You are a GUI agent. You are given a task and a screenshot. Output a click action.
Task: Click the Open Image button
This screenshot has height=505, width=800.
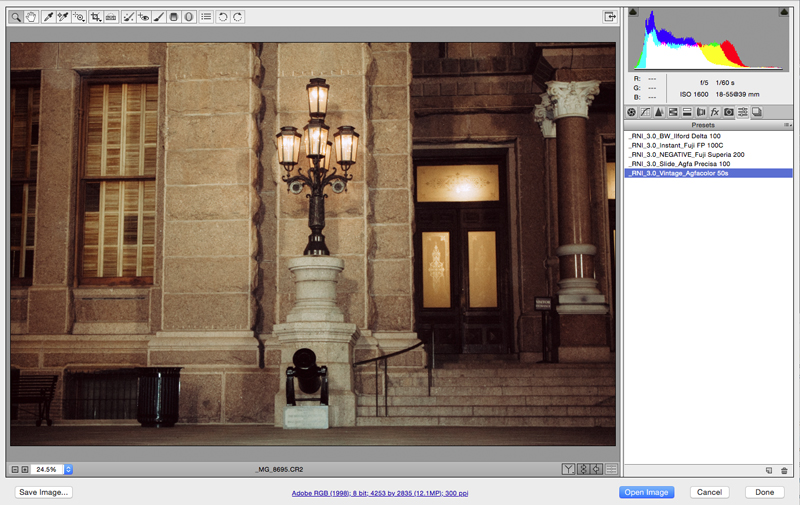(x=646, y=492)
